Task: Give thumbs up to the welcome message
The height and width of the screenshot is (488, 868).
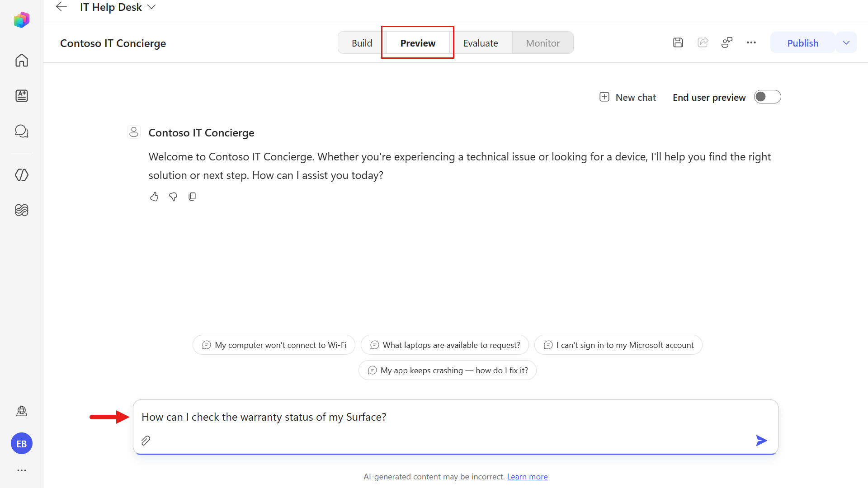Action: click(154, 197)
